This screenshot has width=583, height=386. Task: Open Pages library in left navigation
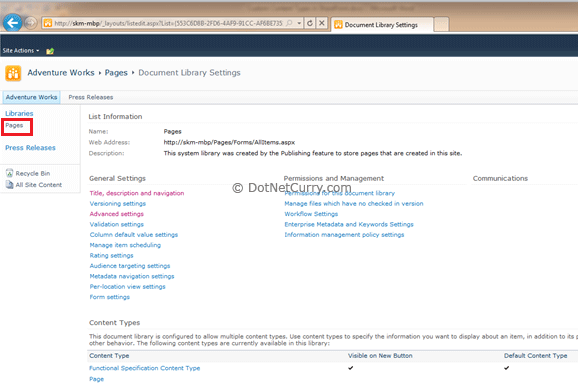[x=14, y=125]
